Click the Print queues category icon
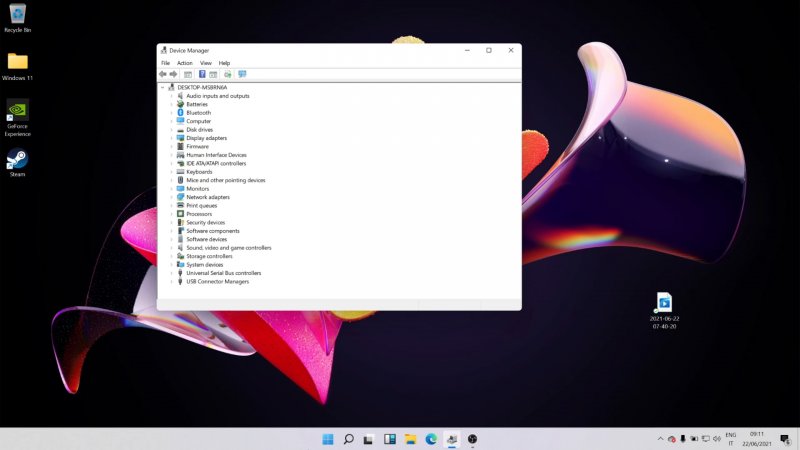 tap(180, 205)
